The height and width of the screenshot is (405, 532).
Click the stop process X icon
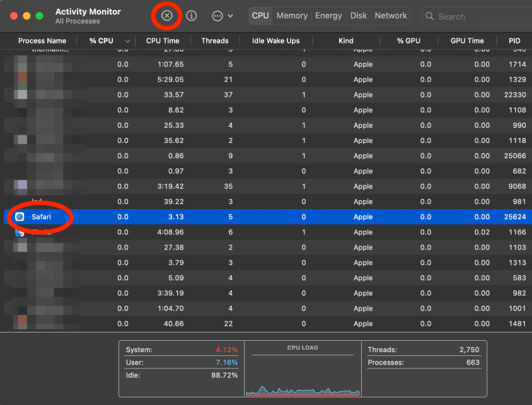coord(167,16)
